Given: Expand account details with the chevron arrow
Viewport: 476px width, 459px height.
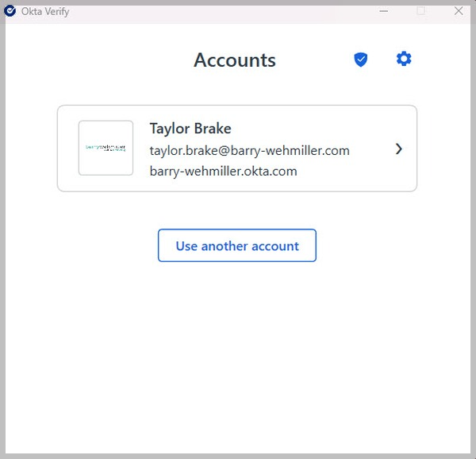Looking at the screenshot, I should (398, 148).
